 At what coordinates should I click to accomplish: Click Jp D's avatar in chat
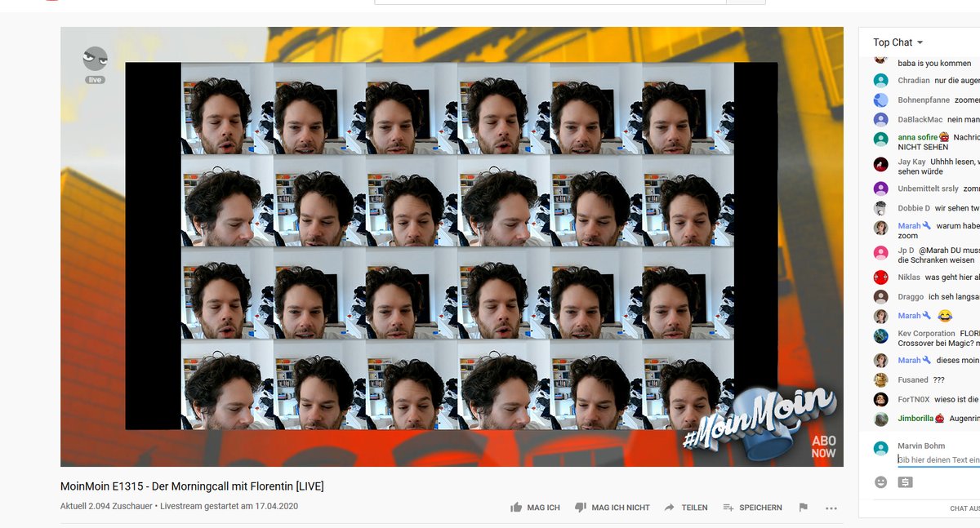click(x=880, y=252)
